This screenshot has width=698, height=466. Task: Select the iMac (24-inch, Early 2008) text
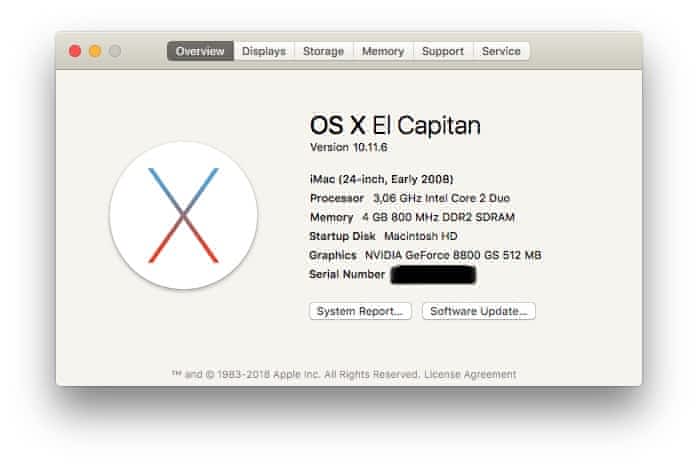pyautogui.click(x=381, y=179)
